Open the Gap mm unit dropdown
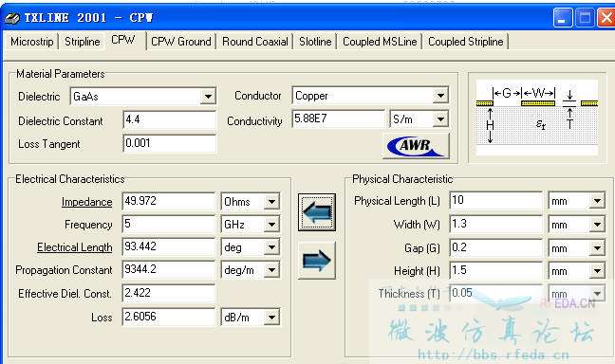The width and height of the screenshot is (615, 364). pos(597,248)
